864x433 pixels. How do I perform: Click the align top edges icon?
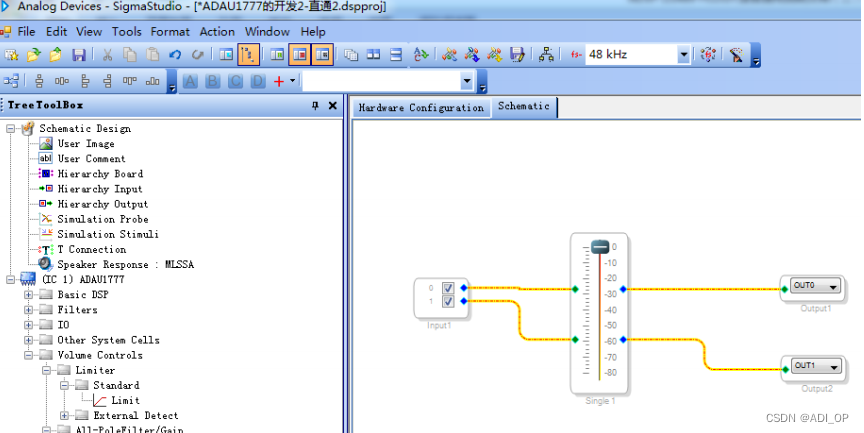click(130, 82)
